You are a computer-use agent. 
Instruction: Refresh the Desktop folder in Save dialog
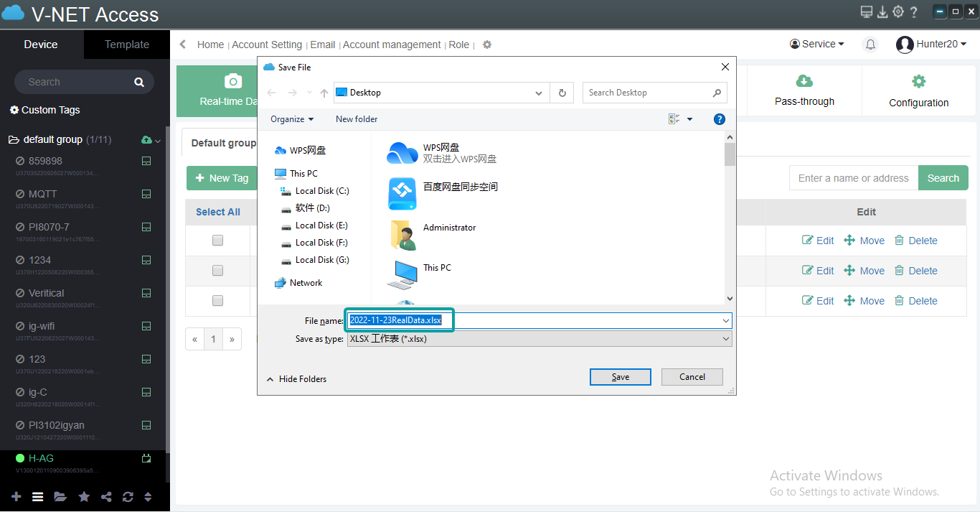pos(562,93)
